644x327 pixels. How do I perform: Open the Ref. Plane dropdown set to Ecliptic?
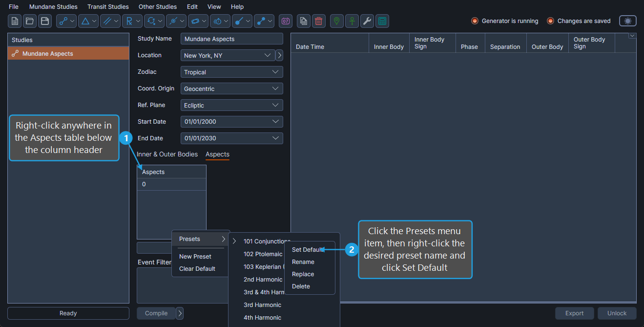pyautogui.click(x=232, y=105)
